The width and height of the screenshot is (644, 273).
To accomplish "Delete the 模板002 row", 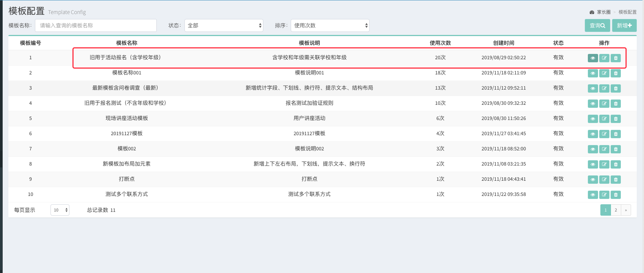I will pyautogui.click(x=616, y=149).
